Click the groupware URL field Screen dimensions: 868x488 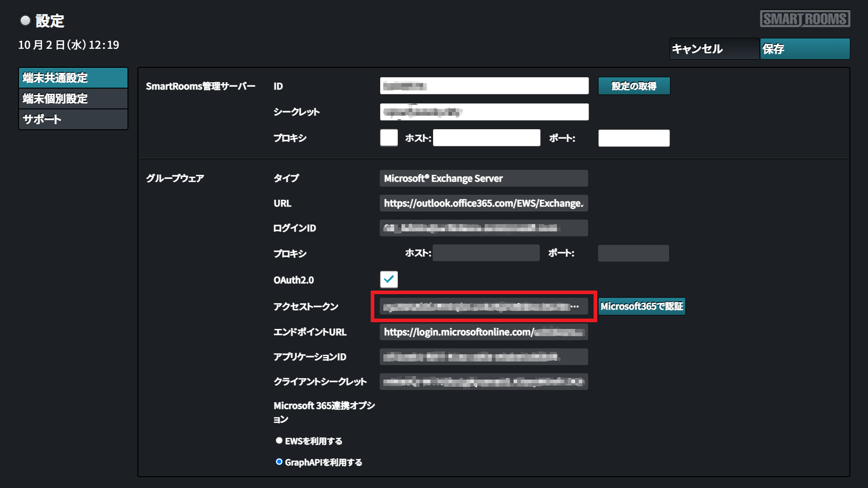pyautogui.click(x=484, y=203)
